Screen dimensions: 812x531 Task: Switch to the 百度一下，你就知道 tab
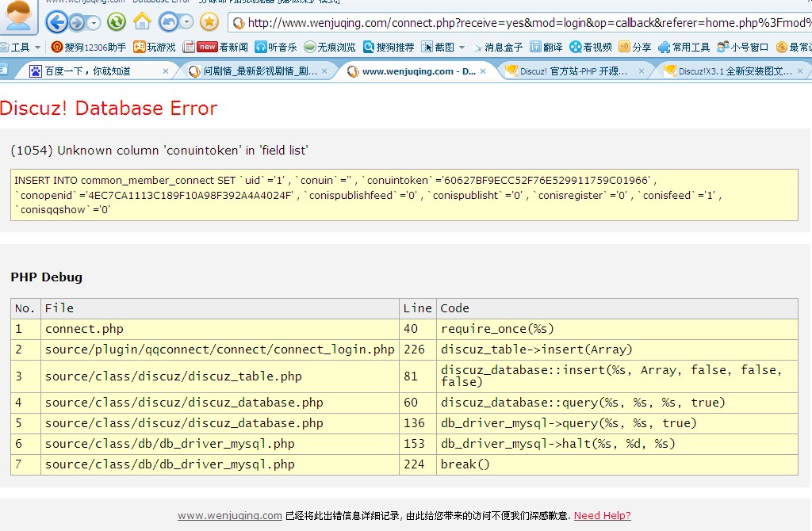click(x=87, y=71)
